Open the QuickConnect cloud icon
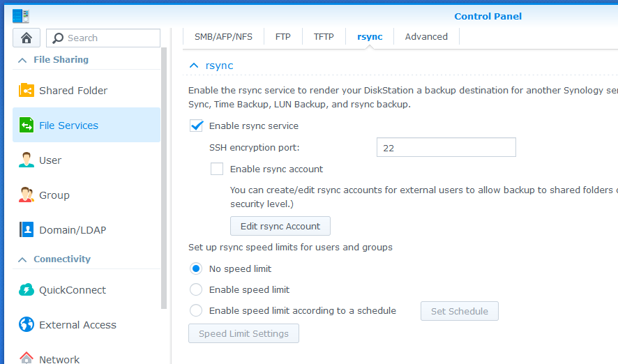 click(x=27, y=290)
